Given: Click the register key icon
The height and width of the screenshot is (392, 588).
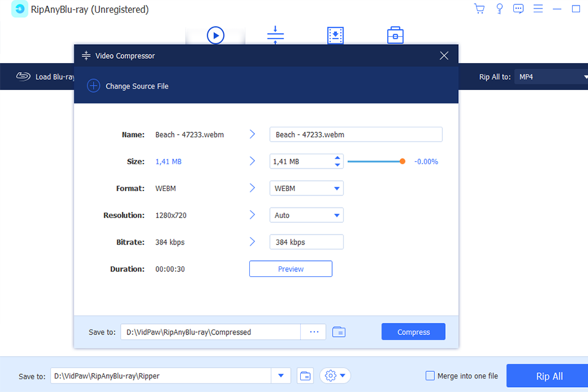Looking at the screenshot, I should [x=499, y=9].
